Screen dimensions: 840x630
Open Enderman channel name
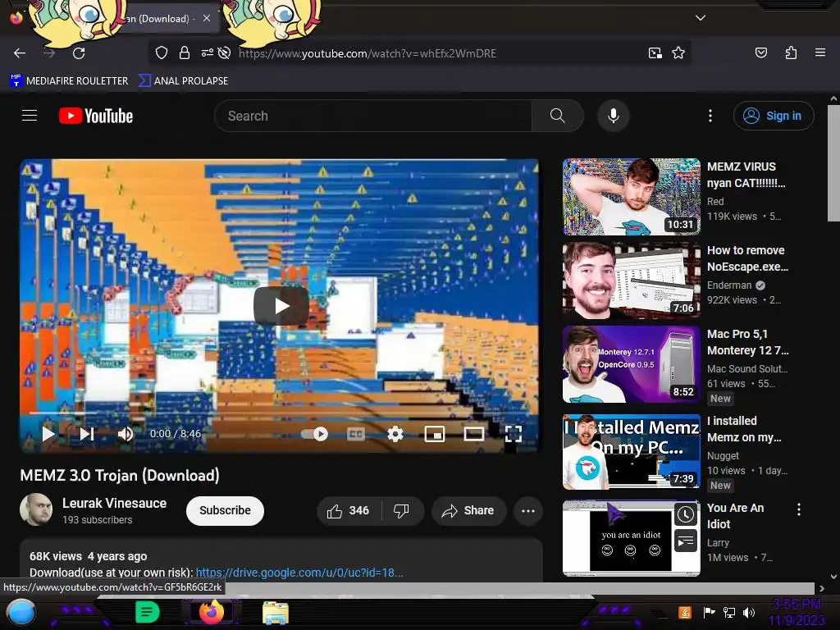click(729, 285)
